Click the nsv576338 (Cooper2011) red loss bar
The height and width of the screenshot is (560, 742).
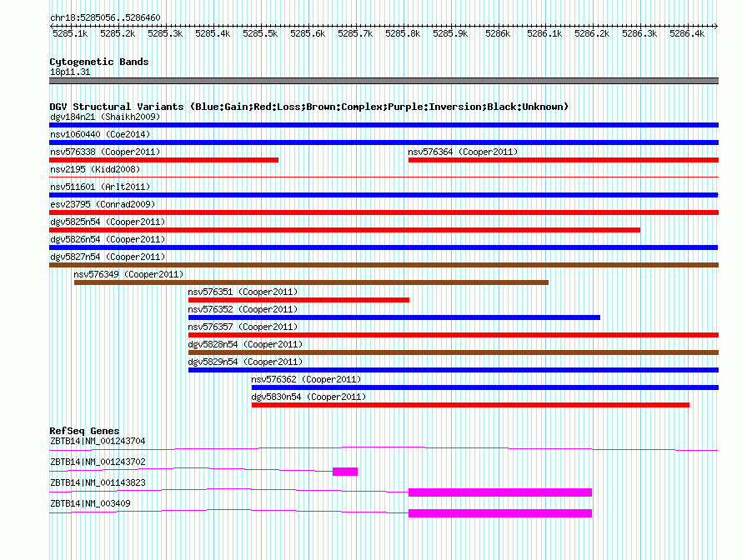click(163, 160)
